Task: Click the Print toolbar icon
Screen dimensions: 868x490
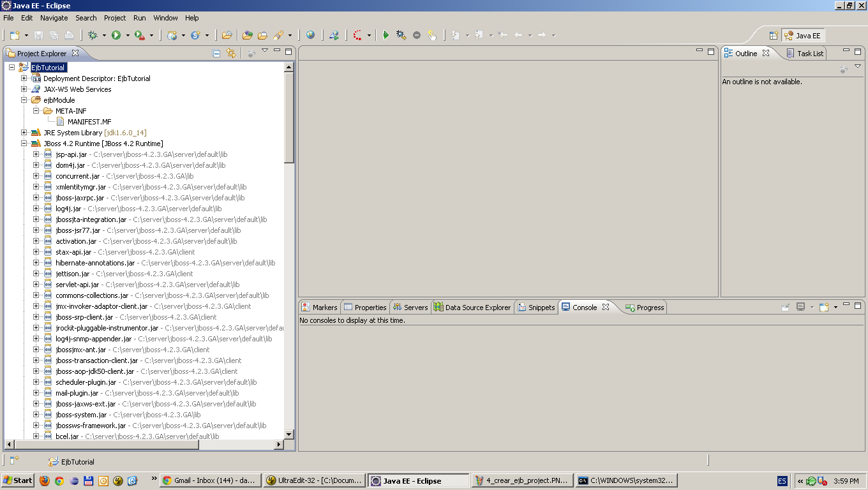Action: (x=68, y=34)
